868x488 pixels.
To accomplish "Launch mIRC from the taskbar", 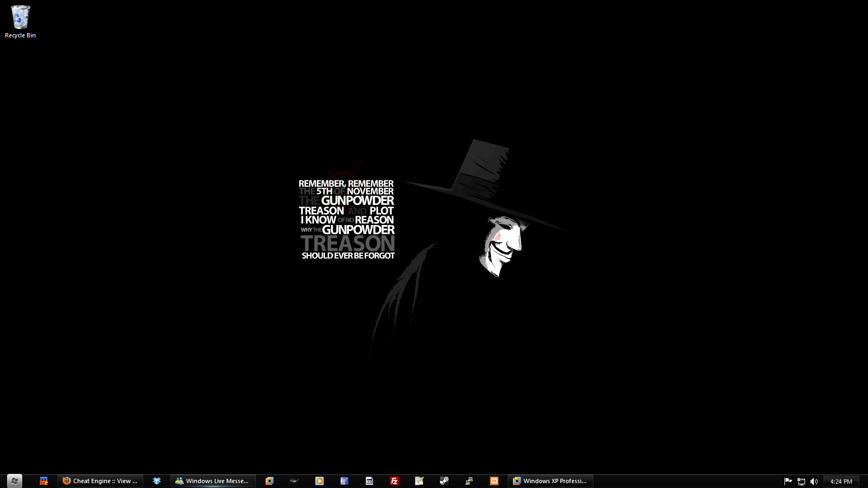I will coord(44,481).
